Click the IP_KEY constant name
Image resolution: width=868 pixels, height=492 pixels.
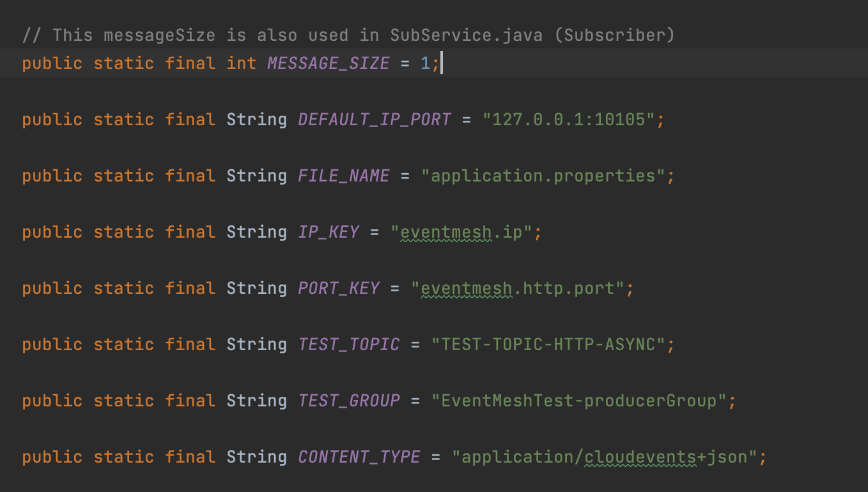point(328,232)
